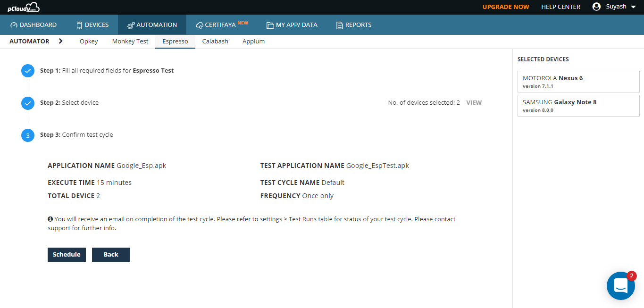Open the Certifaya tab
The height and width of the screenshot is (308, 644).
222,25
